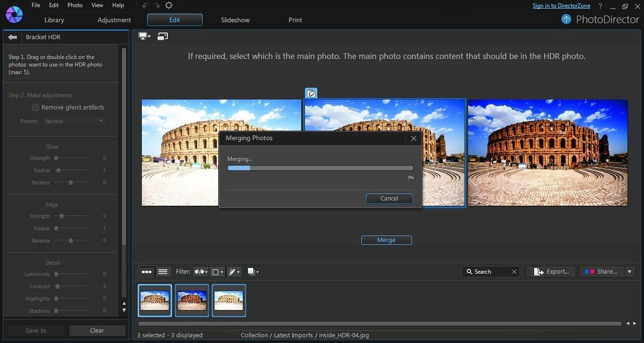Click Sign in to DirectorZone link
The width and height of the screenshot is (644, 343).
(x=561, y=6)
